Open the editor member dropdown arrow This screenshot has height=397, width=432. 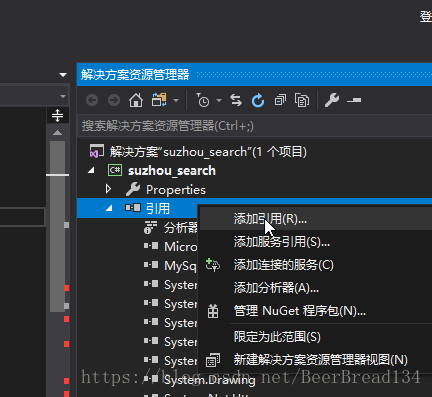click(x=63, y=96)
